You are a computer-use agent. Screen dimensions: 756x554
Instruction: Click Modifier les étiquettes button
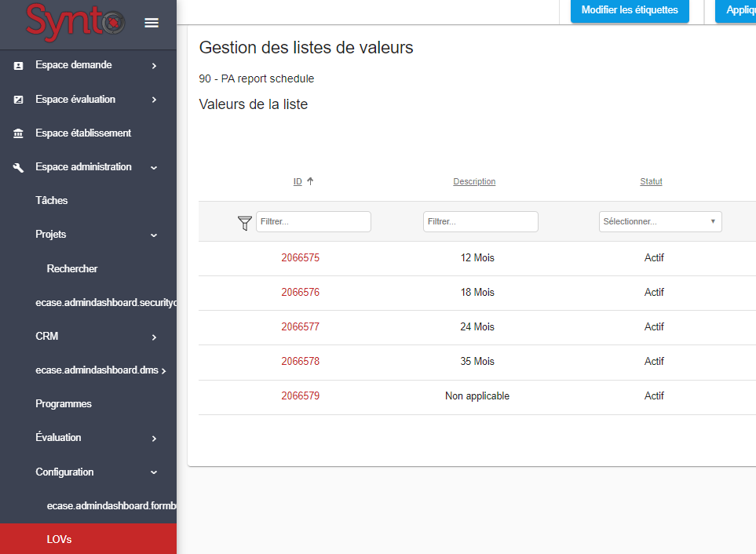[x=630, y=10]
